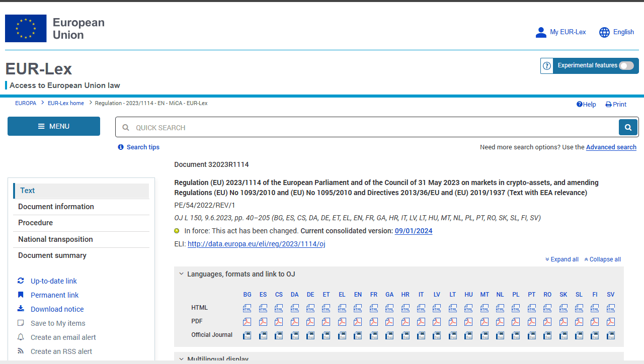This screenshot has width=644, height=364.
Task: Click the ES language column header
Action: 263,295
